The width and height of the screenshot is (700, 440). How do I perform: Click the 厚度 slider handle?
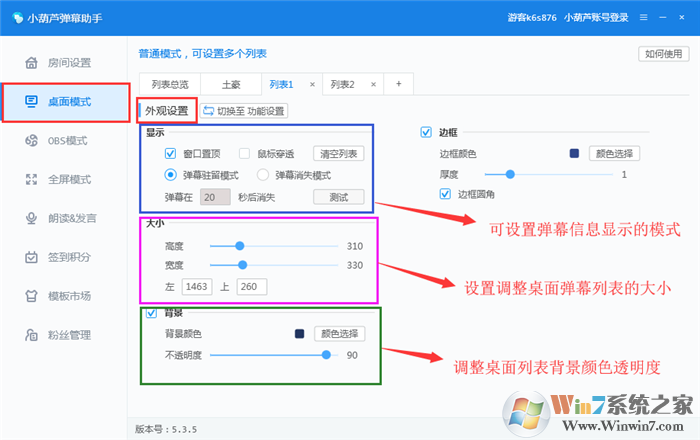510,174
